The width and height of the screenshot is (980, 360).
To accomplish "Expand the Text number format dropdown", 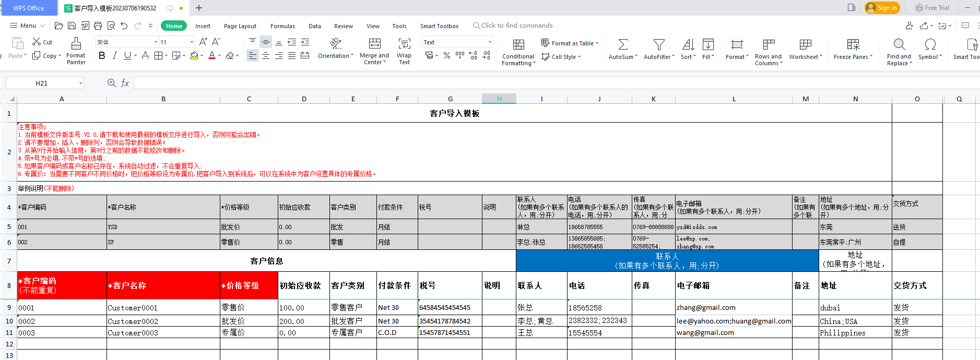I will (489, 42).
